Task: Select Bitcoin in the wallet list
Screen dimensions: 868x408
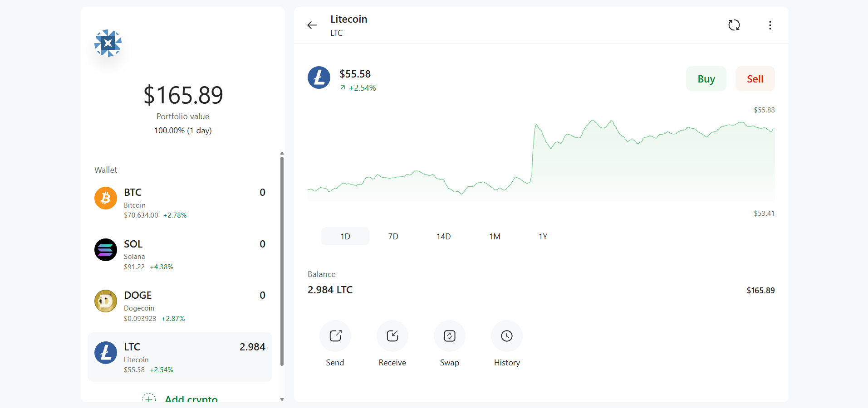Action: coord(180,203)
